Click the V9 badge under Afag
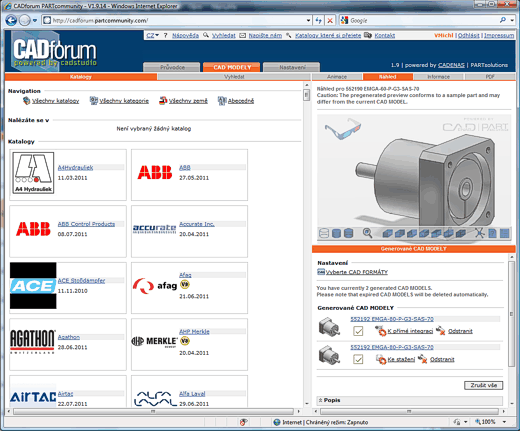This screenshot has height=431, width=520. [x=185, y=285]
